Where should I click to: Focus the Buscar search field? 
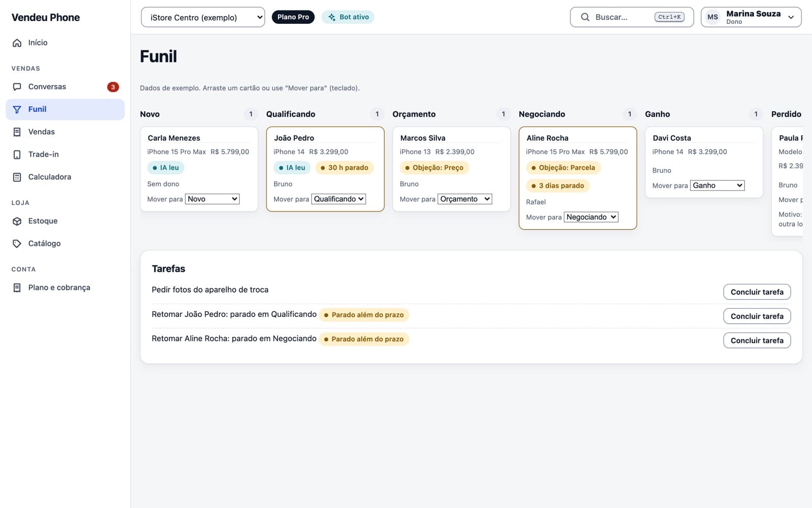tap(632, 17)
